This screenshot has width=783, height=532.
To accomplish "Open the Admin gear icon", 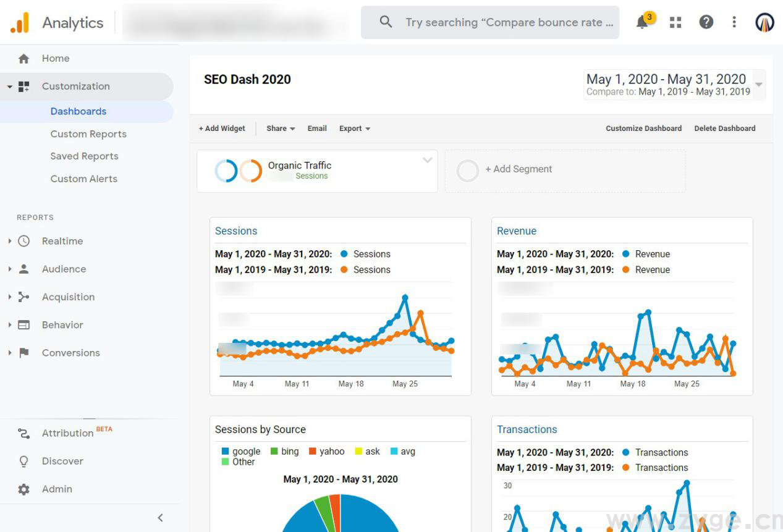I will point(23,489).
